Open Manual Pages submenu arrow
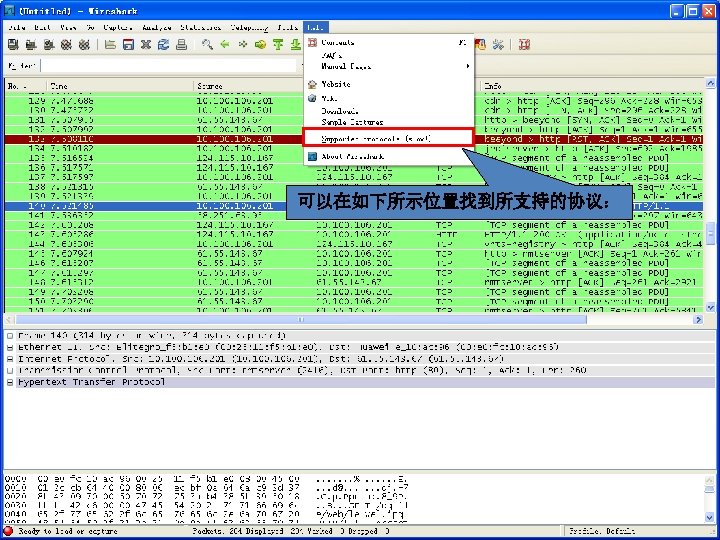This screenshot has height=540, width=720. (x=467, y=67)
